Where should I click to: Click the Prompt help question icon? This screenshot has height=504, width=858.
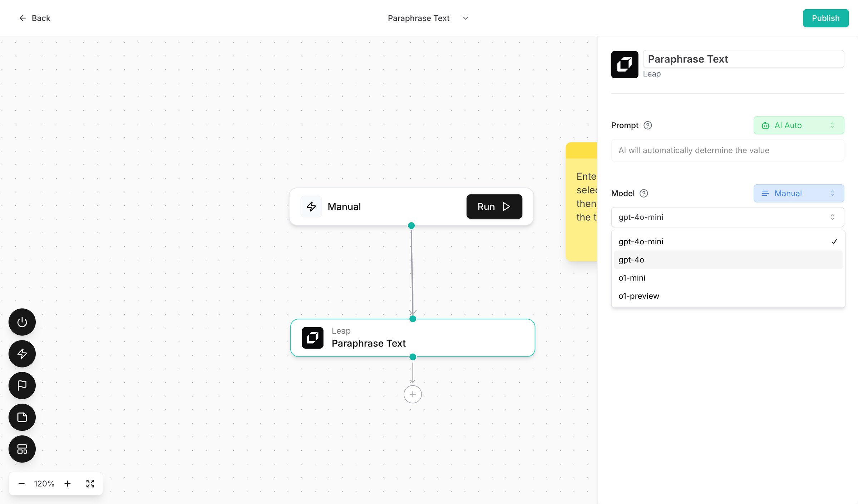point(647,125)
